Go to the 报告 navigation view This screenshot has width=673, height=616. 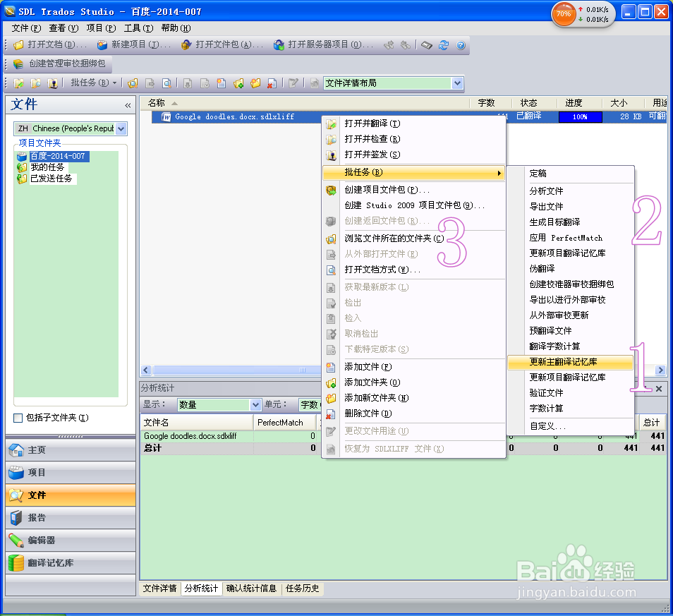(71, 518)
